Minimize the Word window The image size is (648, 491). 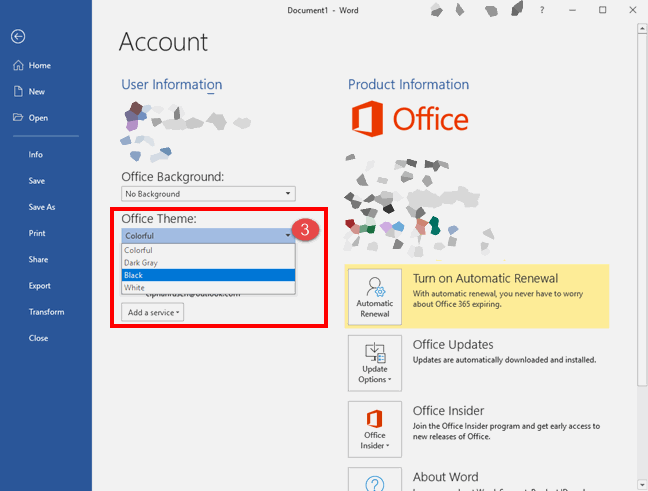572,10
